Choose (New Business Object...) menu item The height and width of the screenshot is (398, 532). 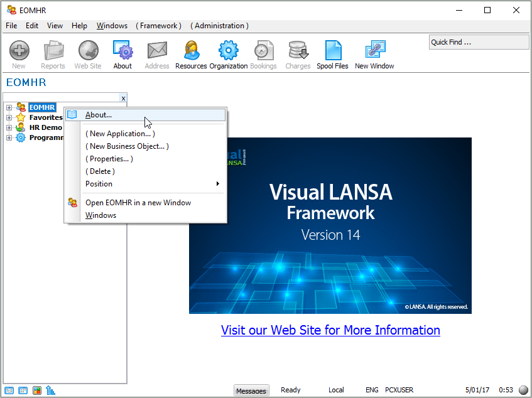[146, 146]
